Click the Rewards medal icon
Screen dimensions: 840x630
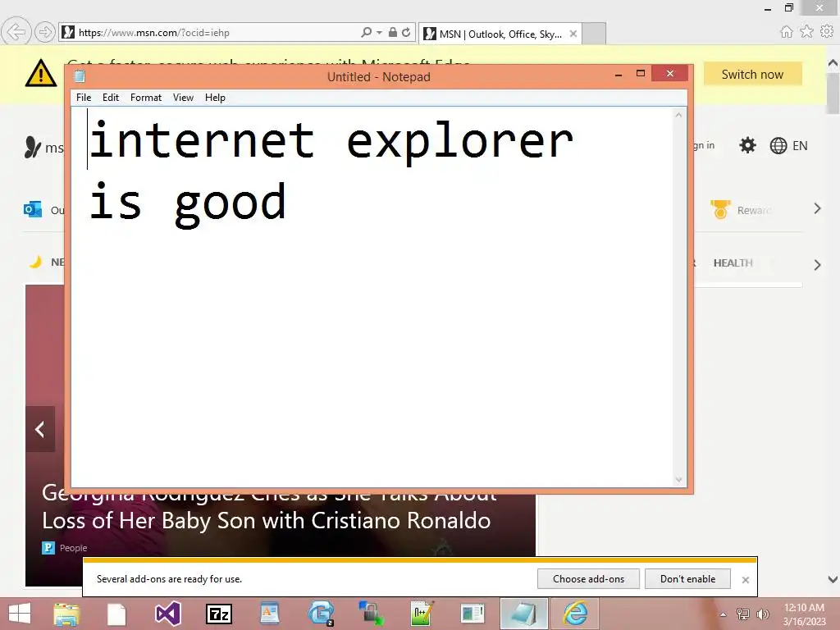tap(720, 209)
